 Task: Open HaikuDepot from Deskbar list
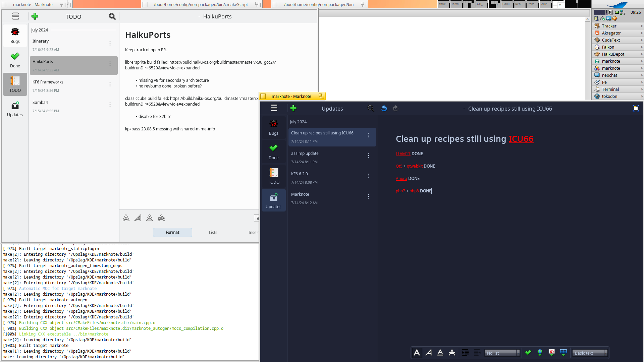point(618,54)
